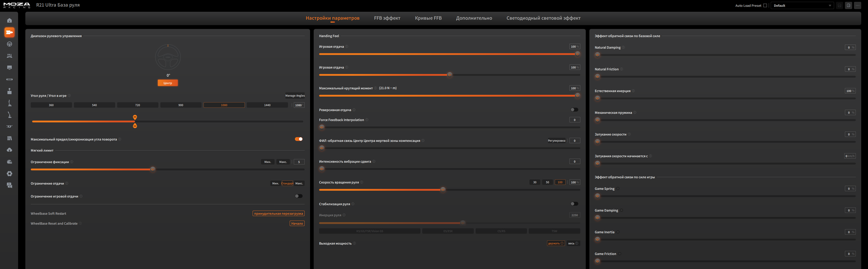Image resolution: width=868 pixels, height=269 pixels.
Task: Select the 900 degree angle preset
Action: click(181, 105)
